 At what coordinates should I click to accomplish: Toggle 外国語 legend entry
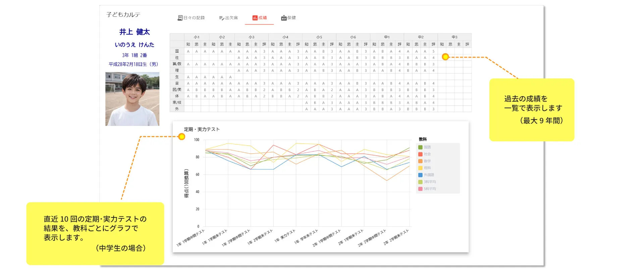coord(428,175)
